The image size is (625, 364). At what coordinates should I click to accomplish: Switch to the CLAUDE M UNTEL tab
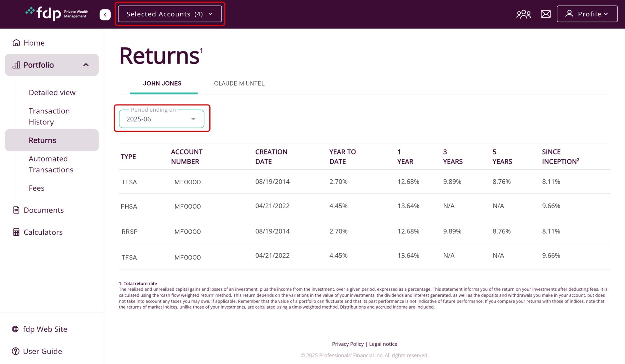tap(239, 83)
